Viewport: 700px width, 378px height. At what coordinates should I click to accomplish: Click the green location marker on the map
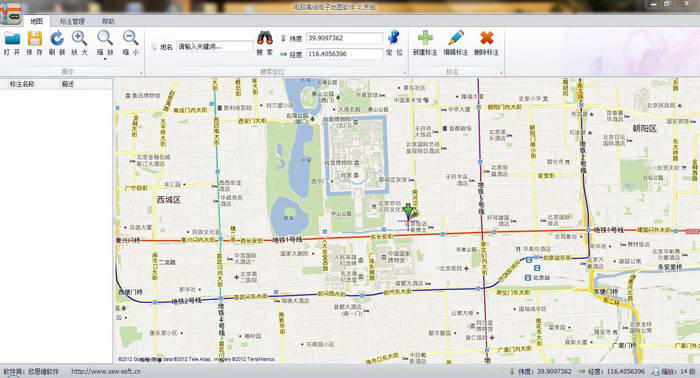408,211
